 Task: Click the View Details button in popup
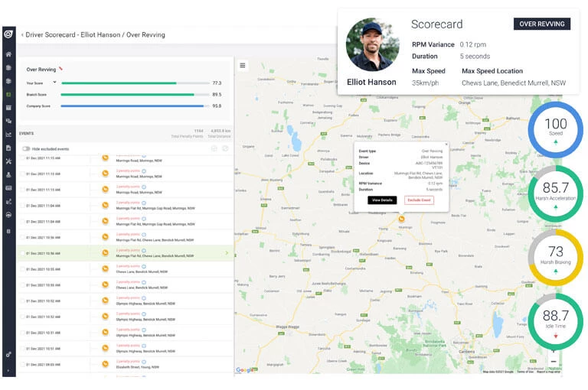click(x=382, y=200)
